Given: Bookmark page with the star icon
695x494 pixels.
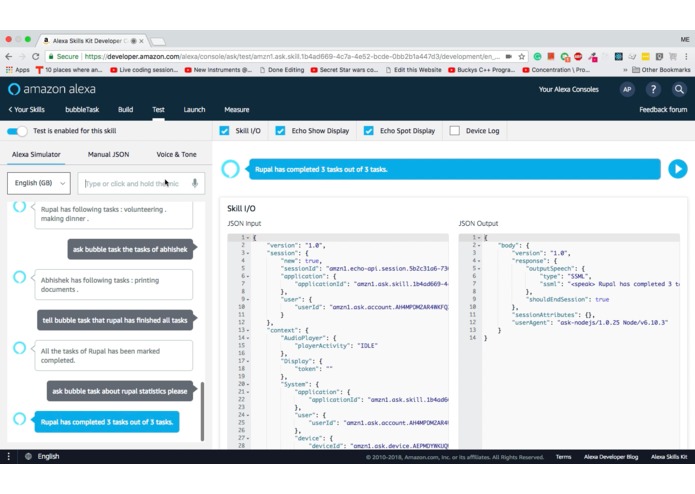Looking at the screenshot, I should coord(522,56).
